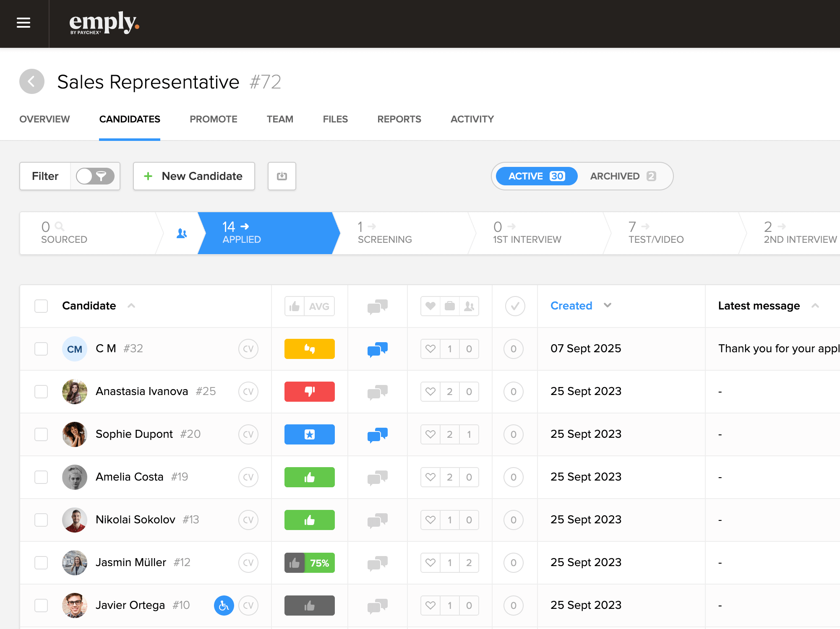
Task: Click the back arrow beside Sales Representative
Action: tap(32, 81)
